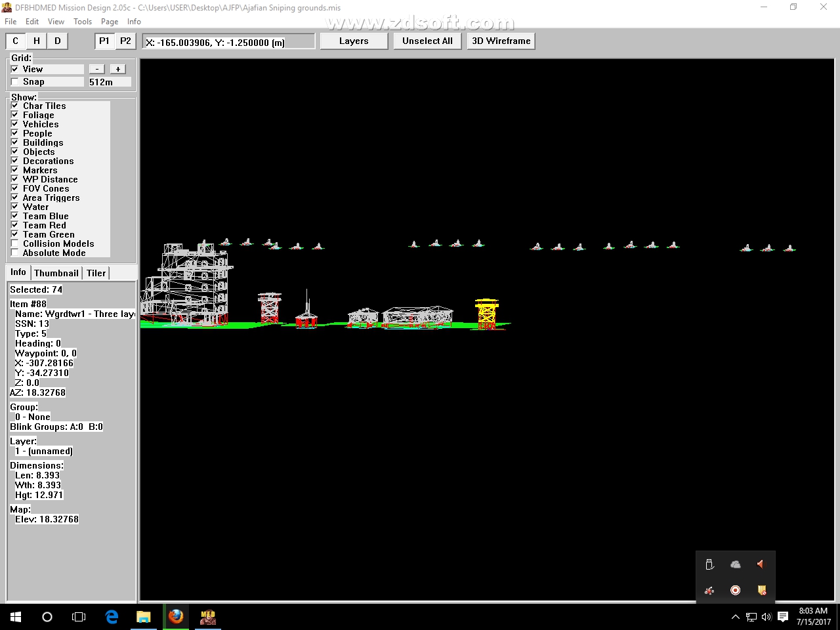Screen dimensions: 840x630
Task: Switch to Firefox on taskbar
Action: [176, 617]
